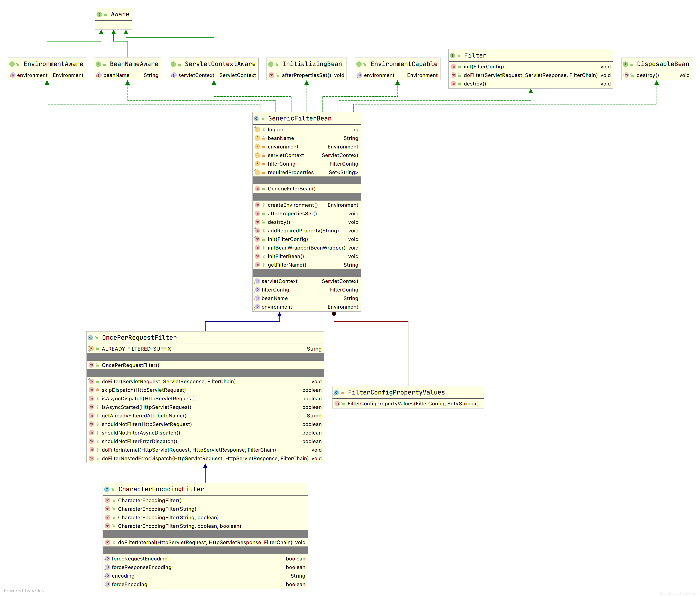Click shouldNotFilterAsyncDispatch() method row
This screenshot has width=700, height=597.
pyautogui.click(x=205, y=433)
